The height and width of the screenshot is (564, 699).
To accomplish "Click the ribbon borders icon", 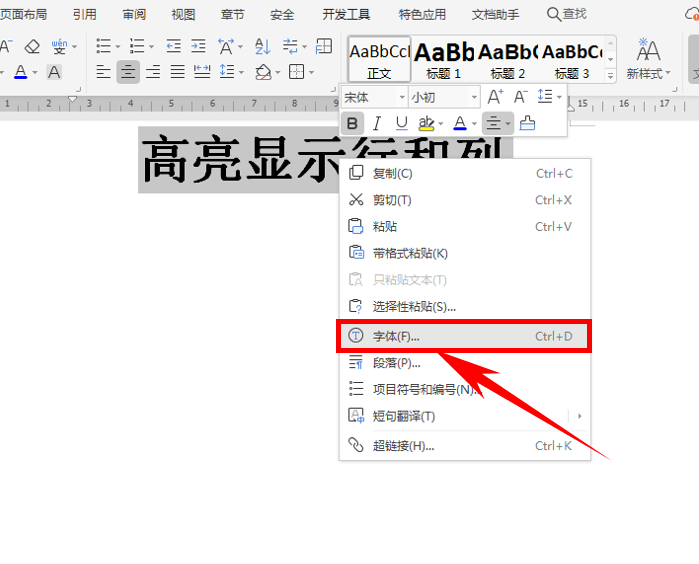I will [296, 72].
